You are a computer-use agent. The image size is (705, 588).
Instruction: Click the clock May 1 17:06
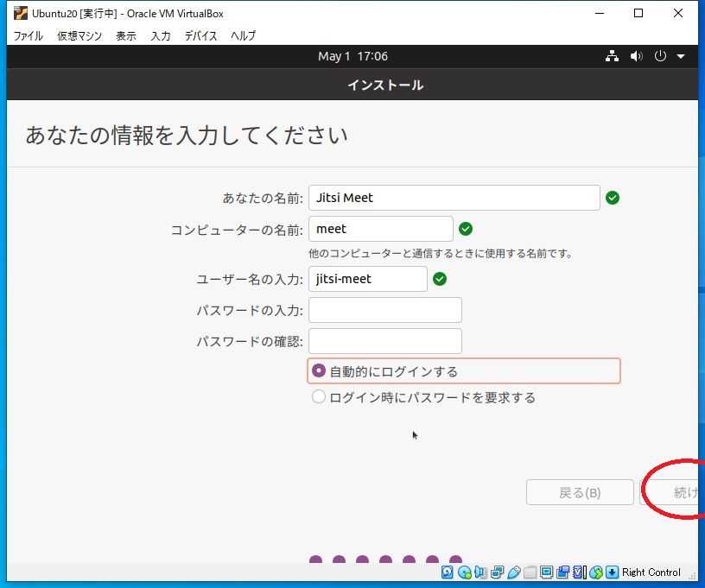(353, 56)
